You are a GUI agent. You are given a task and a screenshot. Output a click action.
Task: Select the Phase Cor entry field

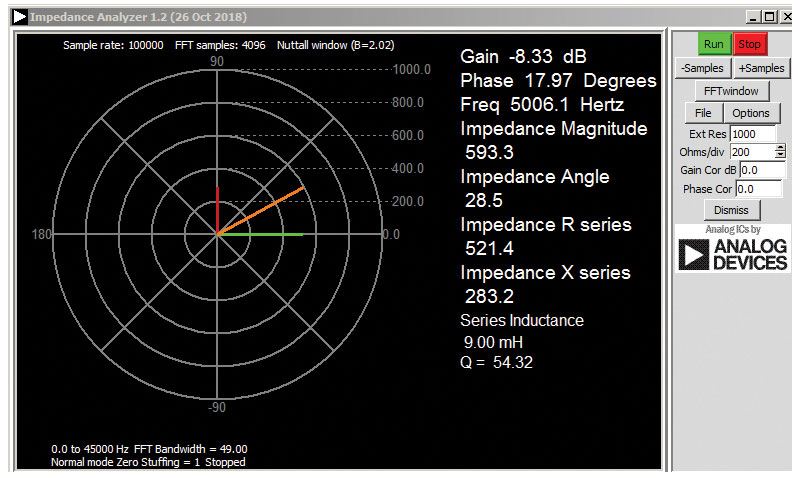click(x=760, y=189)
